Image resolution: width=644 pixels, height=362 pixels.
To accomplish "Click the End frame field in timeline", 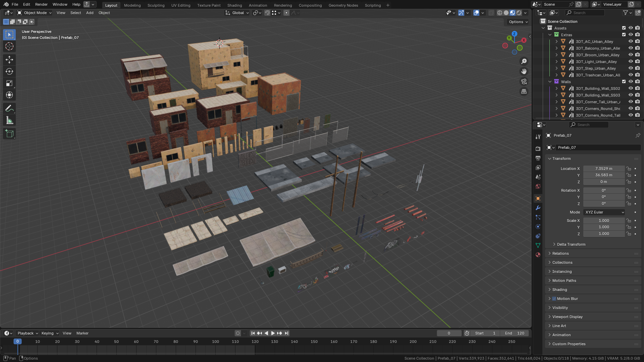I will [515, 333].
